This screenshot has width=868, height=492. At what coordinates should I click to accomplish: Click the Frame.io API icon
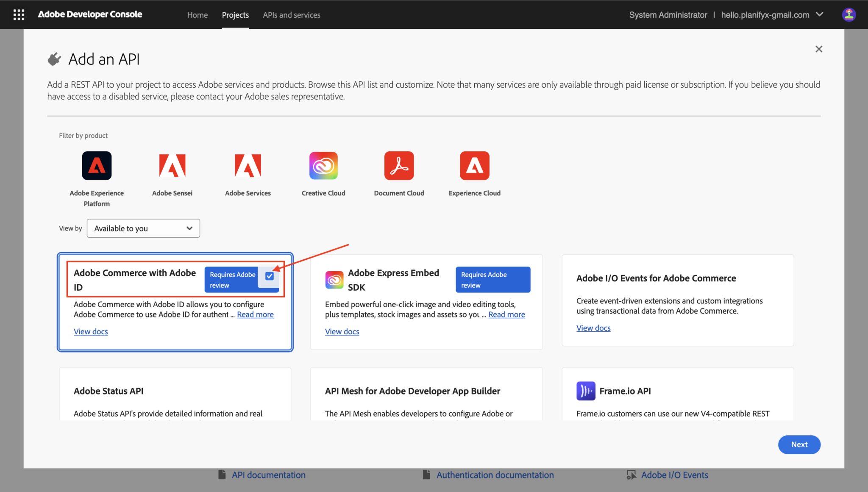(586, 391)
